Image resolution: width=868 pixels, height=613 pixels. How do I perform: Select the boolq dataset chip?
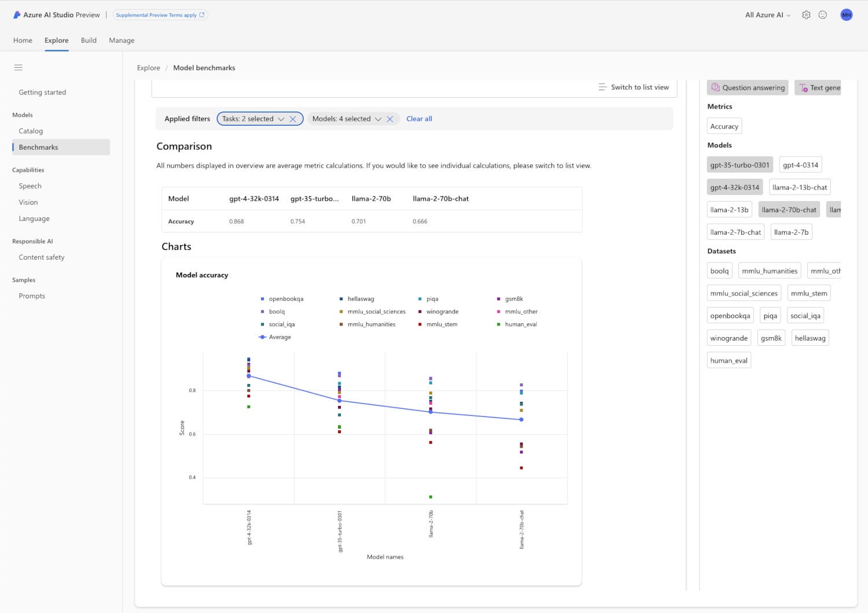coord(719,271)
